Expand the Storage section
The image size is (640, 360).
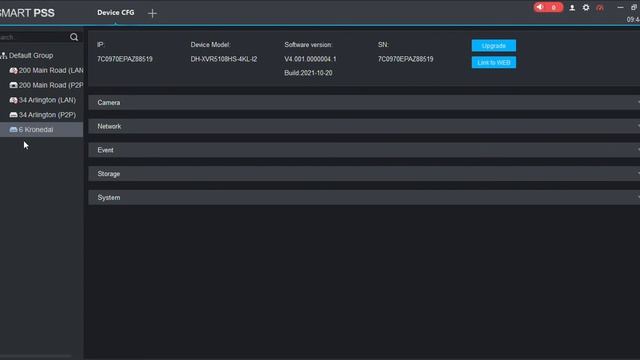pos(364,173)
